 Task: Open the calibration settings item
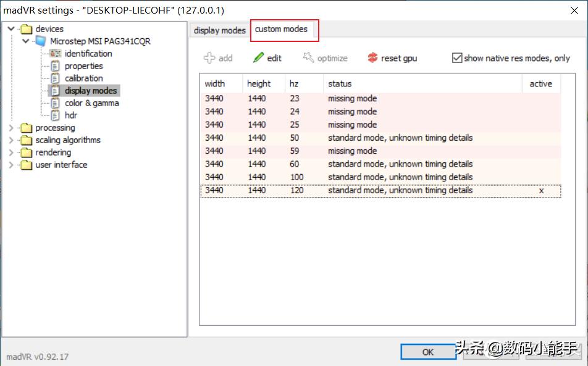83,78
